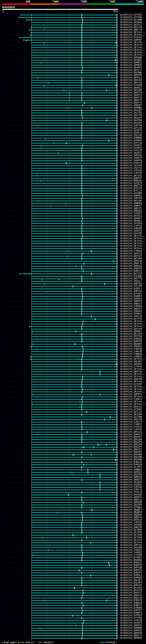Select hit label UniRef100_Q8LBW0
The height and width of the screenshot is (644, 146).
tap(131, 72)
